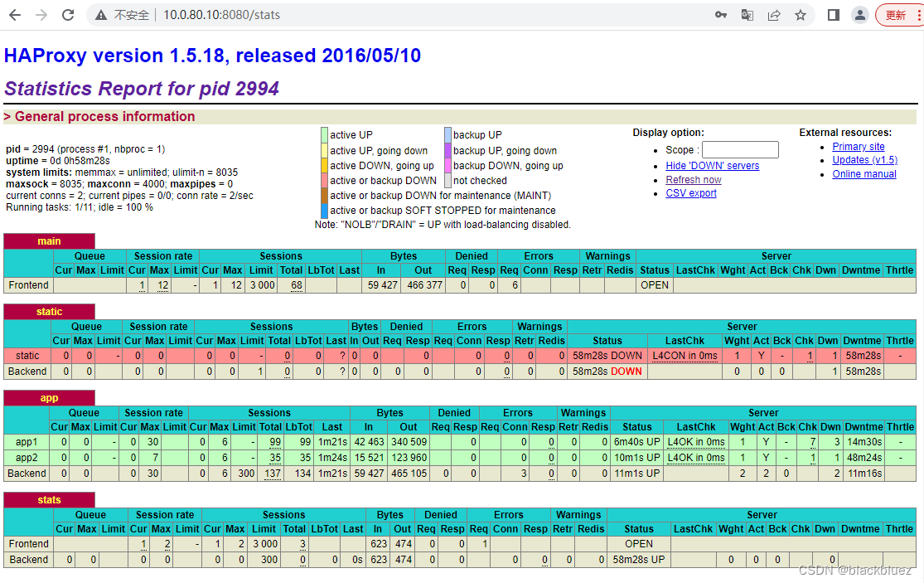Reload the stats page
This screenshot has height=583, width=924.
coord(68,15)
